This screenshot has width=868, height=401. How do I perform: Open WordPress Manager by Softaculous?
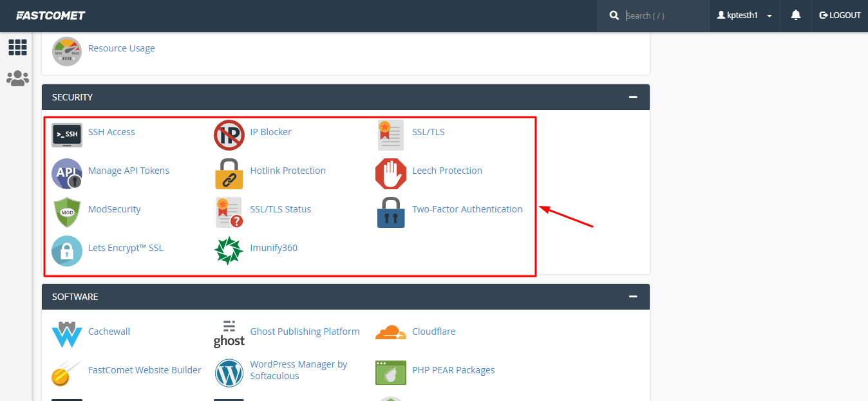(x=299, y=370)
